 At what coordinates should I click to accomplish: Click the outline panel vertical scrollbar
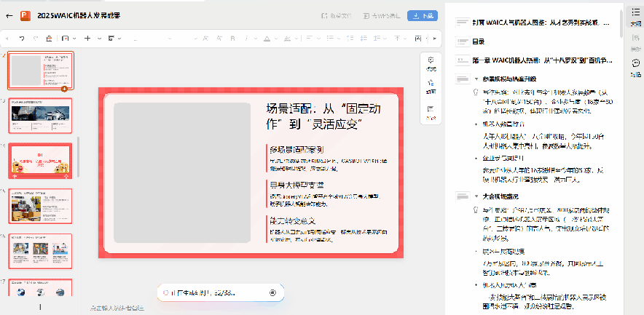point(621,23)
